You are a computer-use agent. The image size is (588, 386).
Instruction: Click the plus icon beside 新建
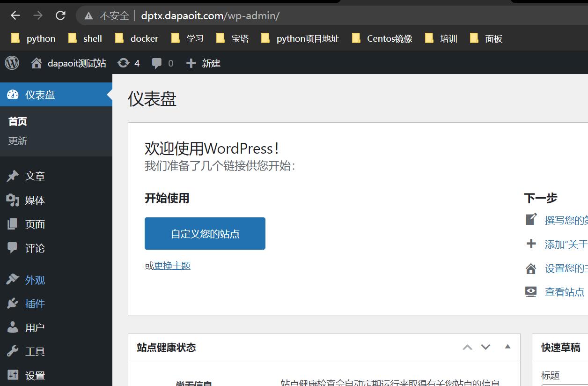[191, 63]
